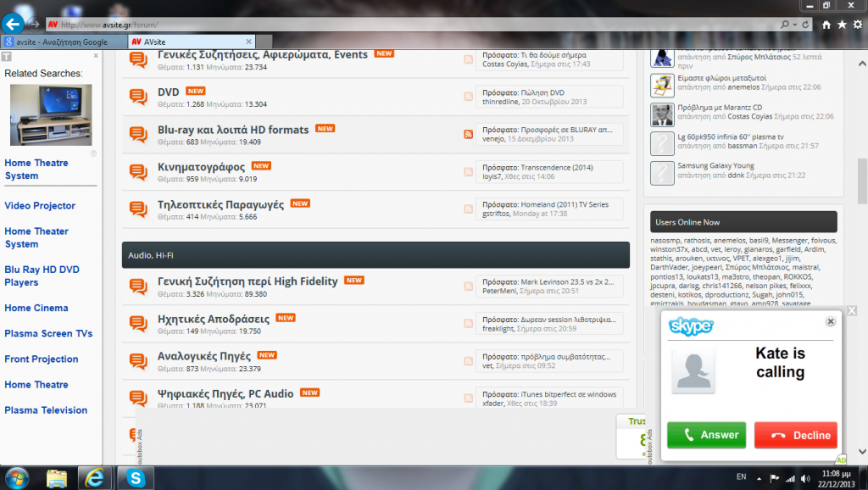Click the RSS feed icon in Κινηματογράφος row
The width and height of the screenshot is (868, 490).
coord(468,171)
